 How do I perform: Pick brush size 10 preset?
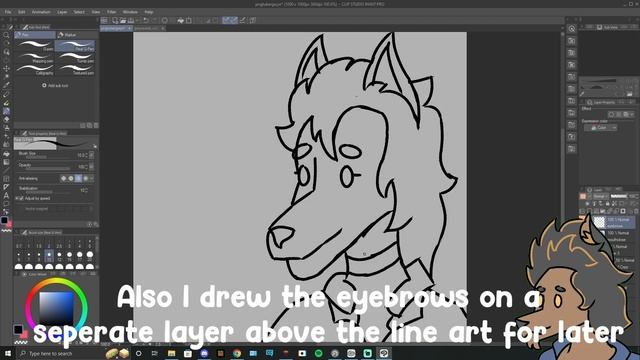[49, 256]
